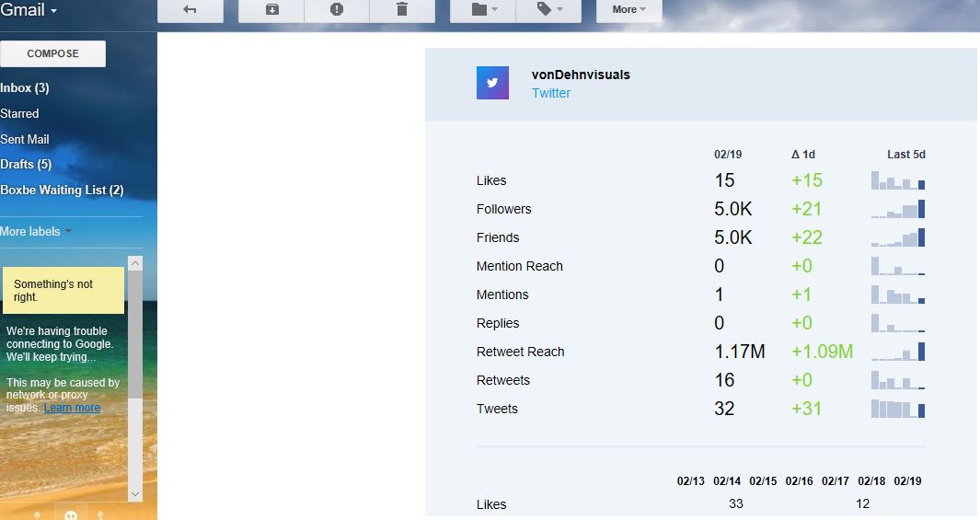
Task: Expand More labels in sidebar
Action: (x=36, y=232)
